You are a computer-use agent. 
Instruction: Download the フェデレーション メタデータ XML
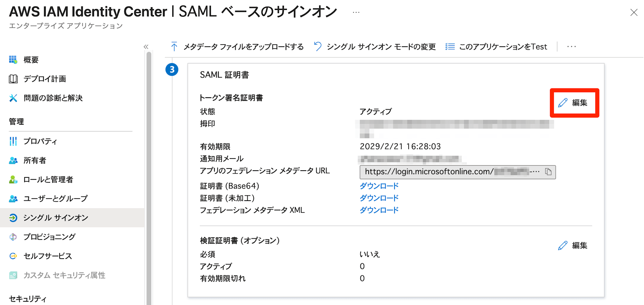tap(379, 210)
